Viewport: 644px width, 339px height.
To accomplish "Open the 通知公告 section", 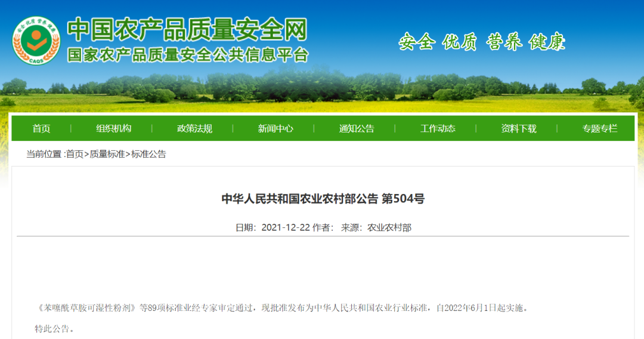I will 357,128.
